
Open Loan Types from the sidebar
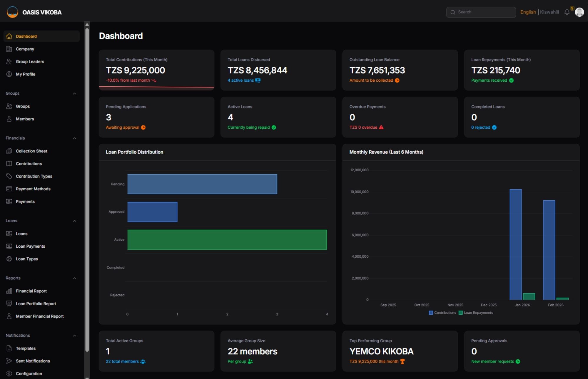tap(26, 259)
